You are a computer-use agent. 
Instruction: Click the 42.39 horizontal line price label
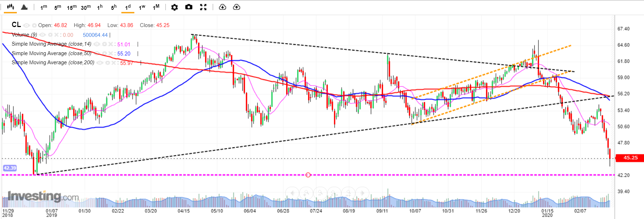pyautogui.click(x=10, y=168)
